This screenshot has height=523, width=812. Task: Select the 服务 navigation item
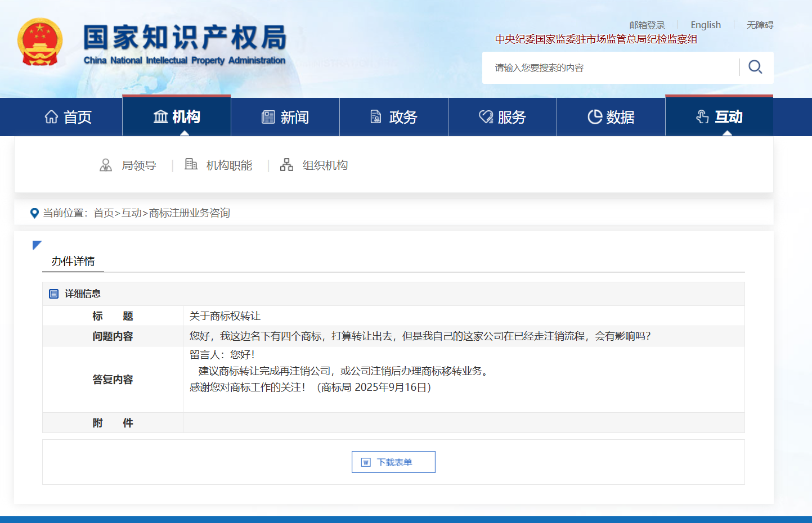click(x=503, y=117)
